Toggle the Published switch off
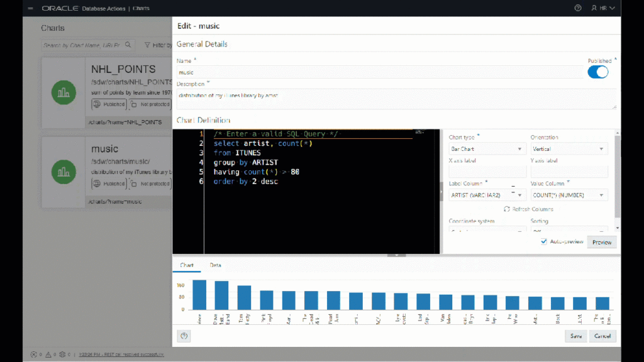Viewport: 644px width, 362px height. tap(597, 72)
